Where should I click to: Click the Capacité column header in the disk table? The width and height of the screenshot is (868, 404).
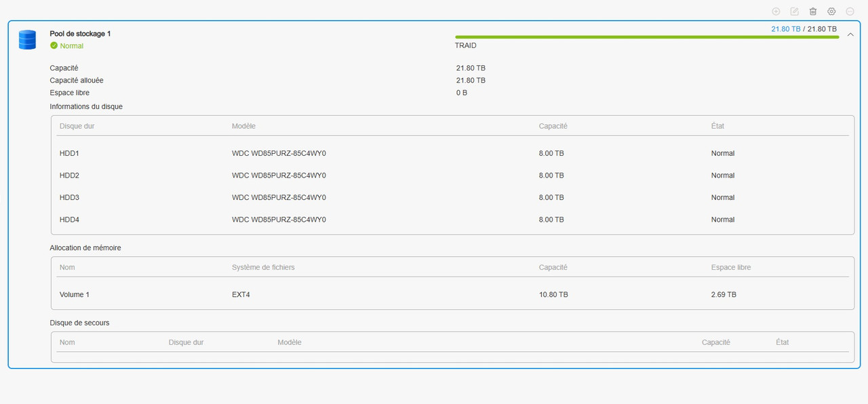click(x=553, y=126)
